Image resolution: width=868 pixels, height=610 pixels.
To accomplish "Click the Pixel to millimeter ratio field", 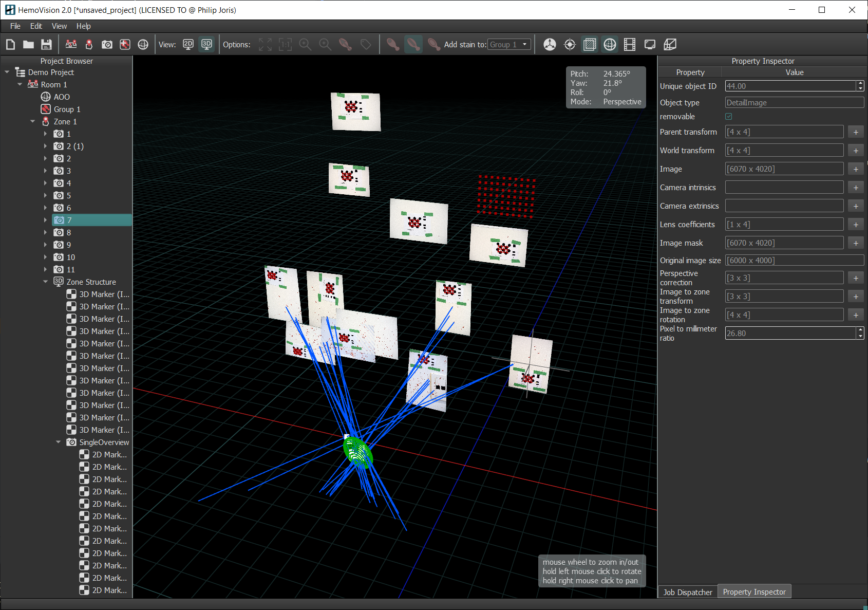I will (790, 333).
